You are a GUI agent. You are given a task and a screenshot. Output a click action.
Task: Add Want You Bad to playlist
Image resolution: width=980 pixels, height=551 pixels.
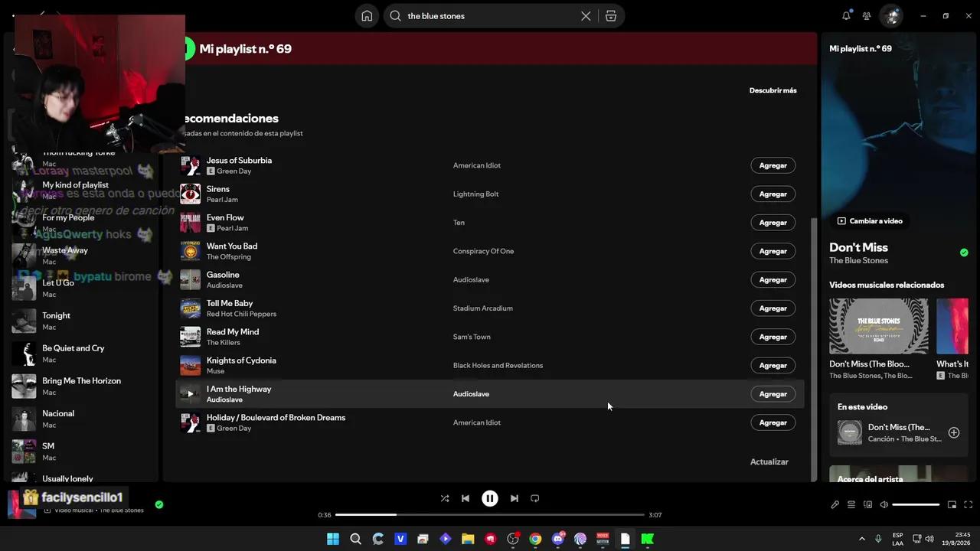click(x=773, y=251)
